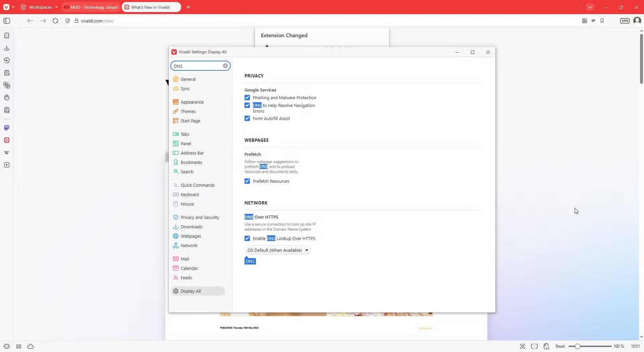Click the sync cloud icon in the status bar
Viewport: 644px width, 352px height.
click(x=31, y=346)
